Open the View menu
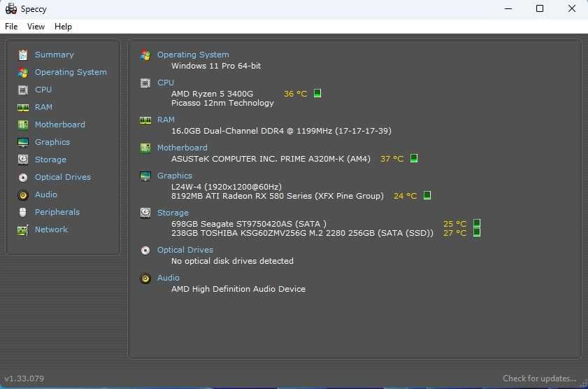 click(x=36, y=27)
